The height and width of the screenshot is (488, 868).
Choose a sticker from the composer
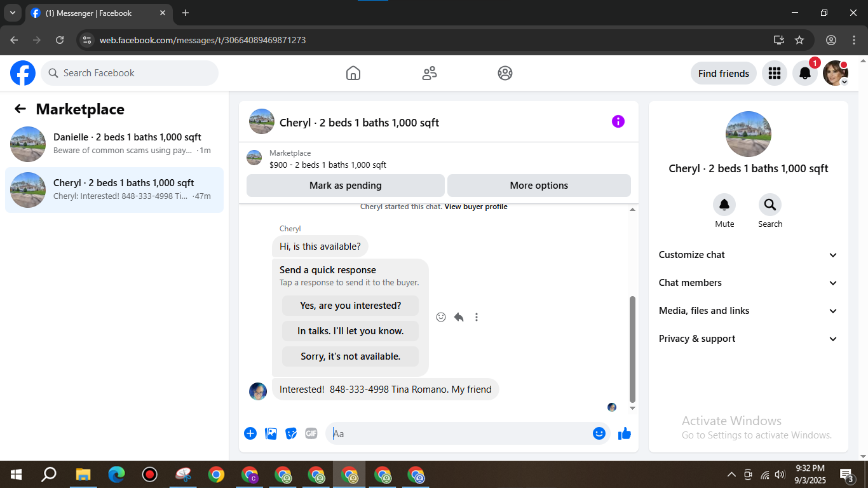point(291,433)
